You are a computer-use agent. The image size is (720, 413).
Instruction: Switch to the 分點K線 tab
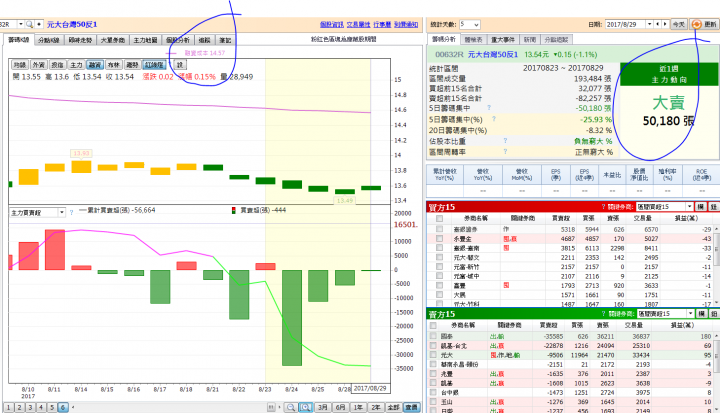(49, 40)
